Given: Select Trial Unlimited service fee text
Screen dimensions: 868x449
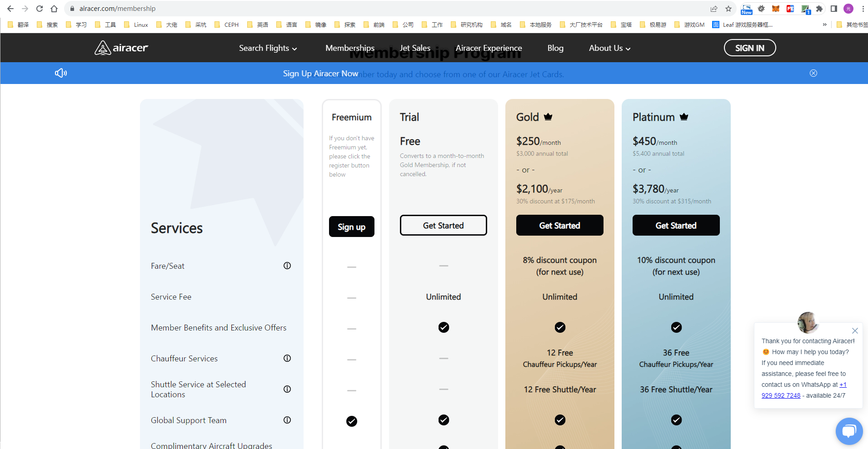Looking at the screenshot, I should (x=444, y=297).
